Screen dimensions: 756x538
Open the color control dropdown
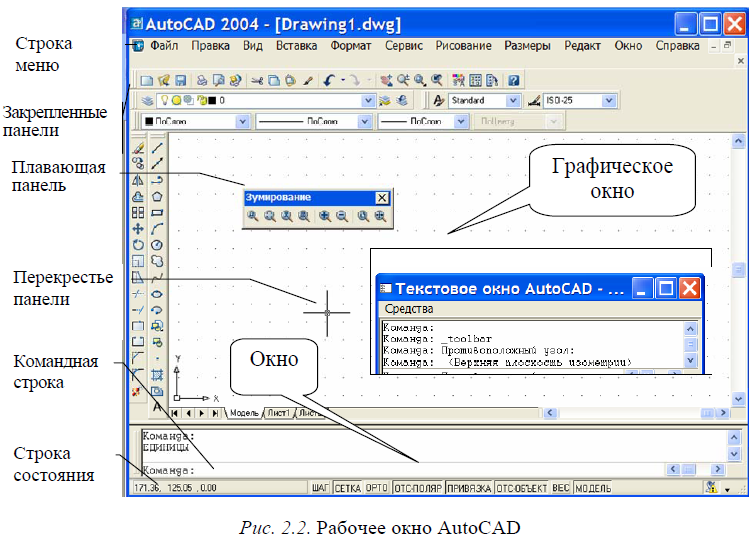[243, 121]
